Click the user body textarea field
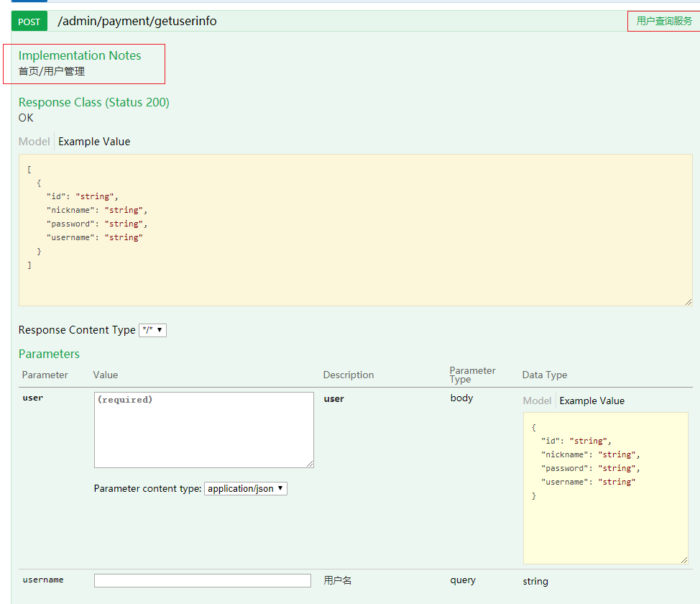Screen dimensions: 700x604 (204, 430)
